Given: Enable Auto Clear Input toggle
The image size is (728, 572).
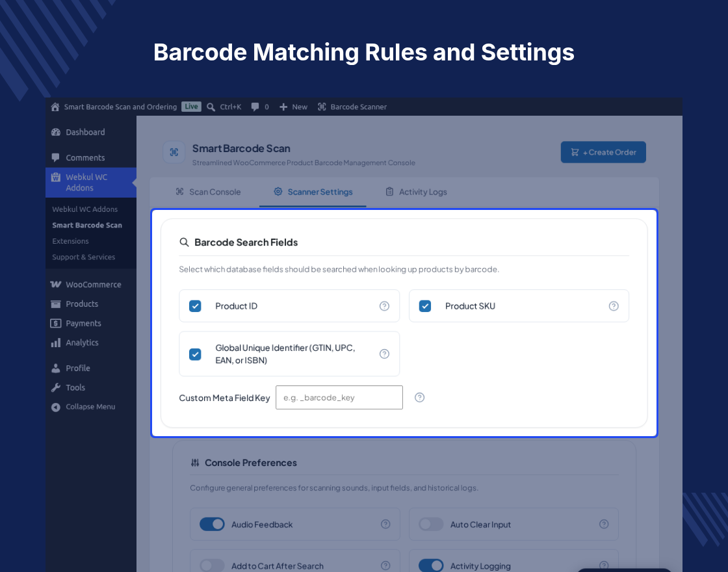Looking at the screenshot, I should pos(431,524).
